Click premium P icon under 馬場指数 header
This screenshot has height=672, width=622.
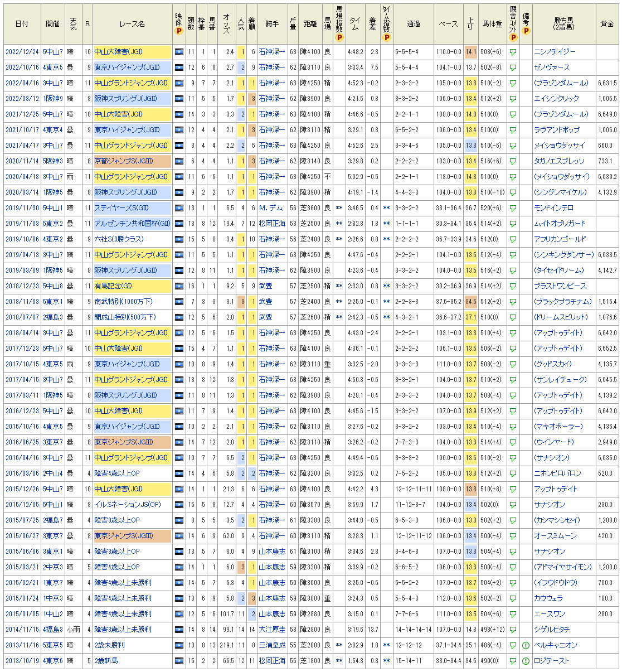click(x=339, y=38)
